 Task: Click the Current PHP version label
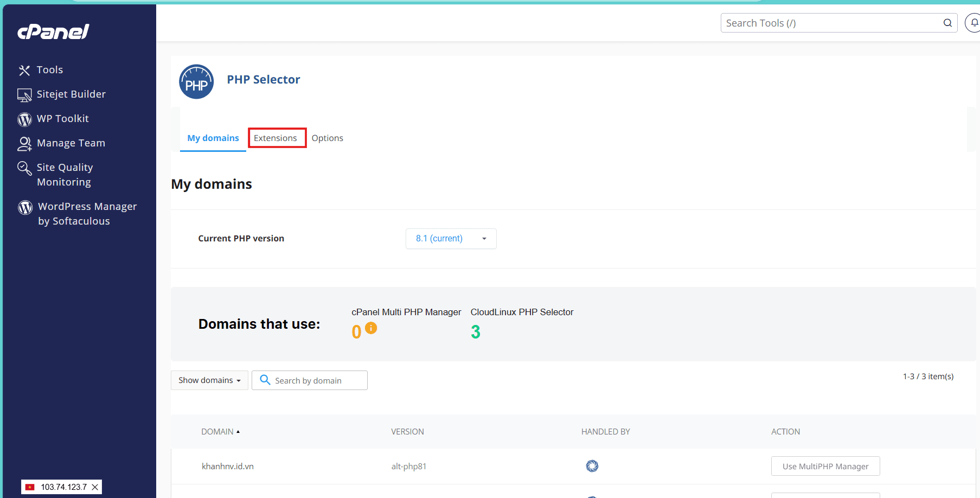(x=241, y=239)
